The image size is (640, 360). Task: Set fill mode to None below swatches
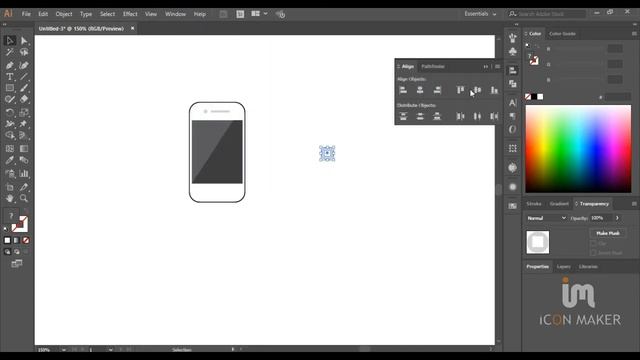pos(26,240)
